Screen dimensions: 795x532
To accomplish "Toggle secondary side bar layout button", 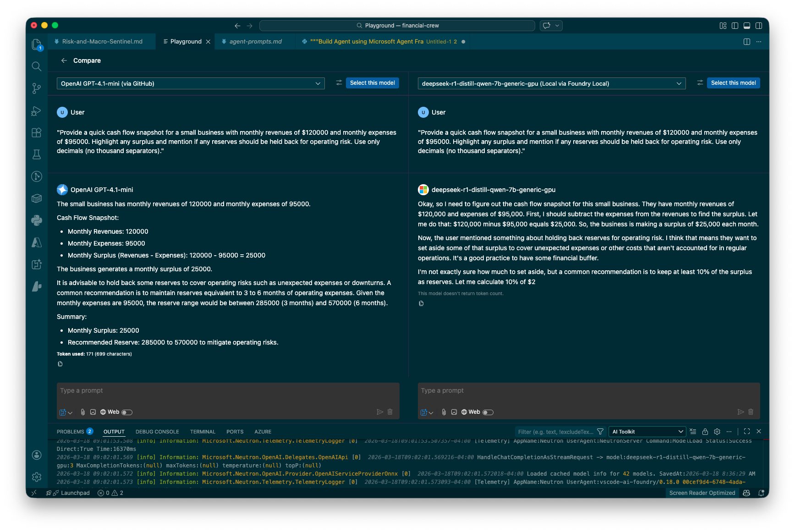I will (759, 26).
